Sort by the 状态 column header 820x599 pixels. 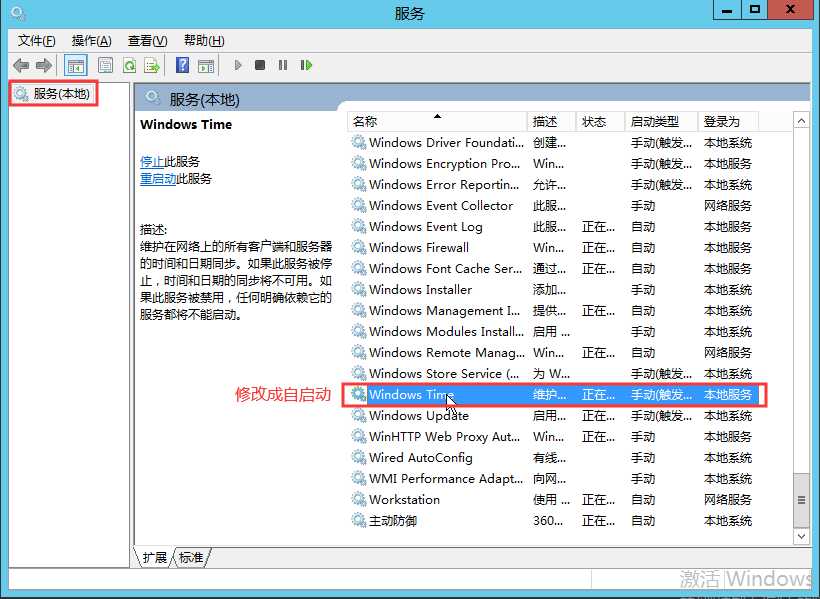coord(600,122)
